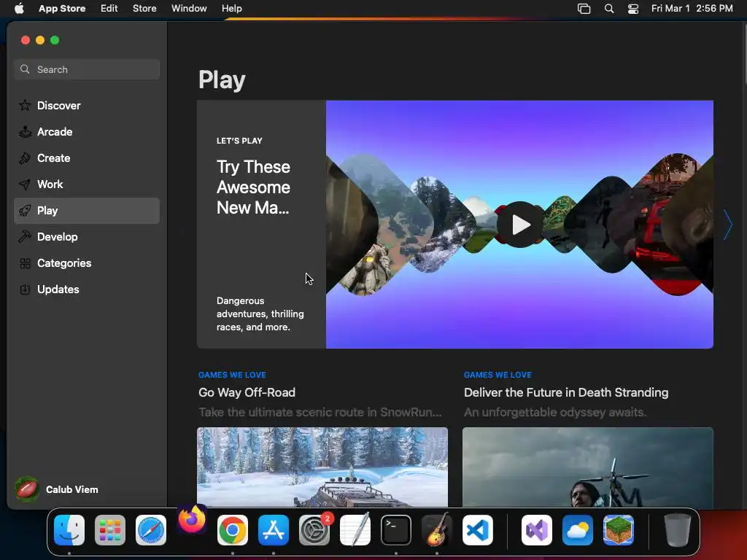
Task: Open the Window menu
Action: click(189, 9)
